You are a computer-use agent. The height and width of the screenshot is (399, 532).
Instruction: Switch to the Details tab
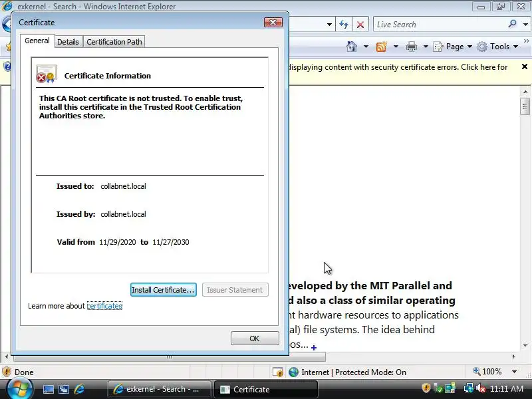pos(68,42)
